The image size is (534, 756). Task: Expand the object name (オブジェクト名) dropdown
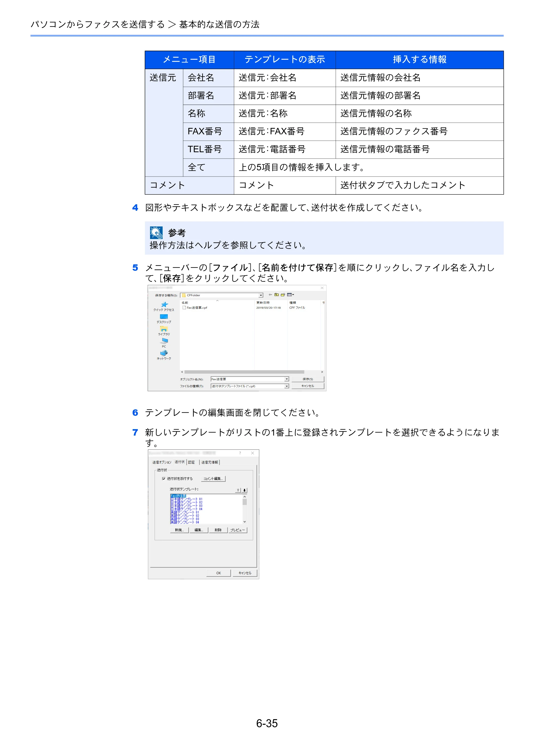287,379
